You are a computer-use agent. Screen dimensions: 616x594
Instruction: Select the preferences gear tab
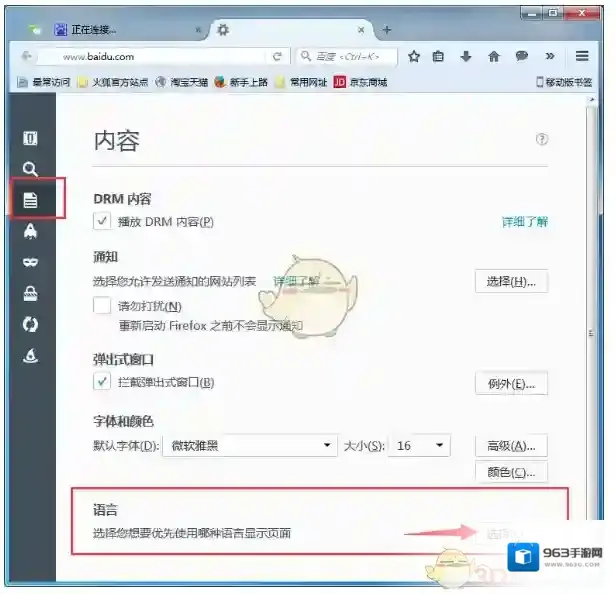pyautogui.click(x=291, y=30)
